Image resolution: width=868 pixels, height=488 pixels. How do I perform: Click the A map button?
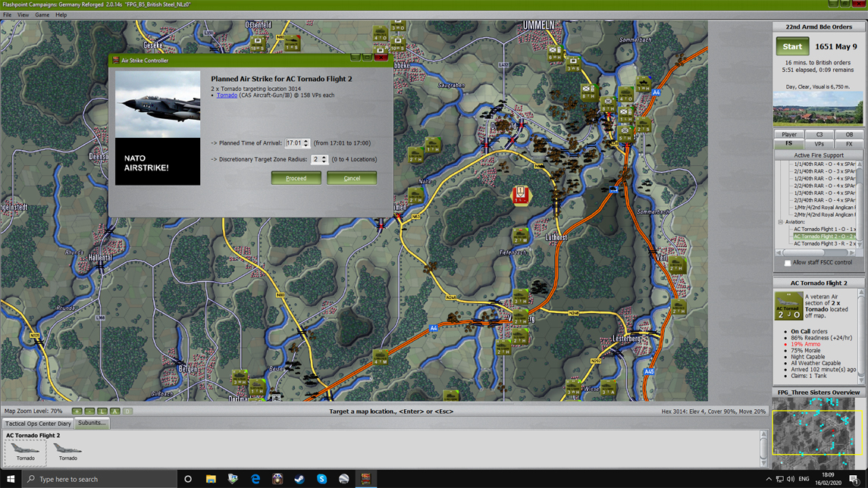pos(114,411)
